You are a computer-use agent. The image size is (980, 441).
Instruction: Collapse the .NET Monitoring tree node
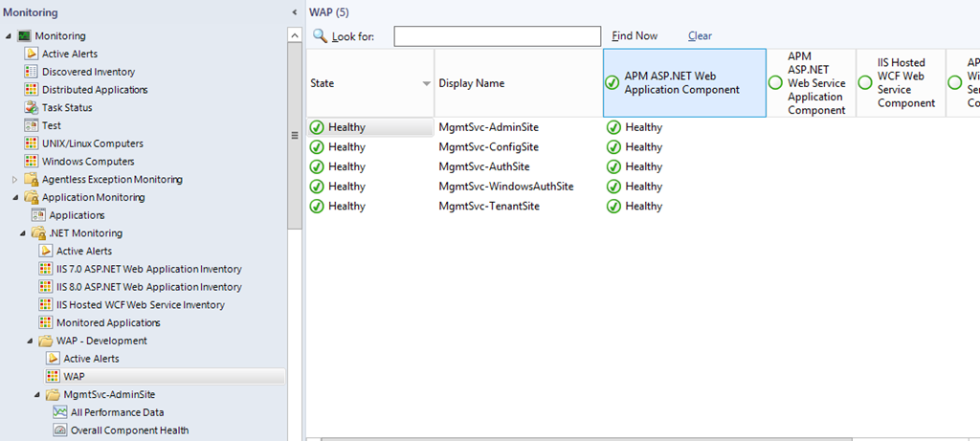tap(21, 233)
